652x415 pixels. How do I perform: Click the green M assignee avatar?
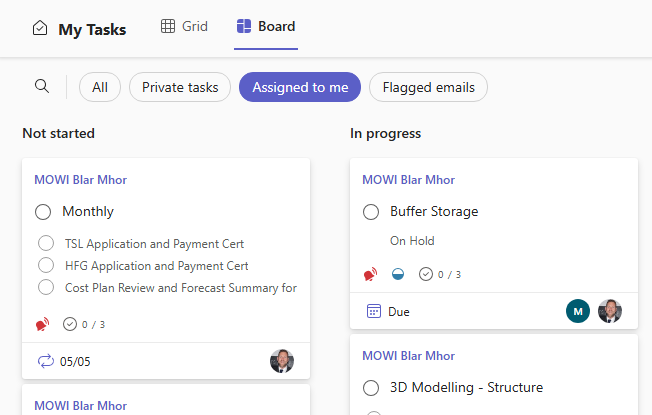coord(578,311)
